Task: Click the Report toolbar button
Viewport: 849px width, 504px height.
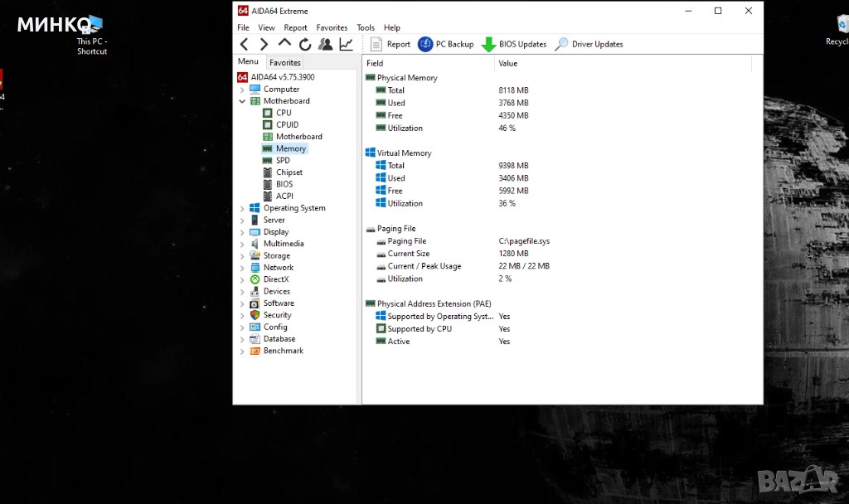Action: pyautogui.click(x=390, y=44)
